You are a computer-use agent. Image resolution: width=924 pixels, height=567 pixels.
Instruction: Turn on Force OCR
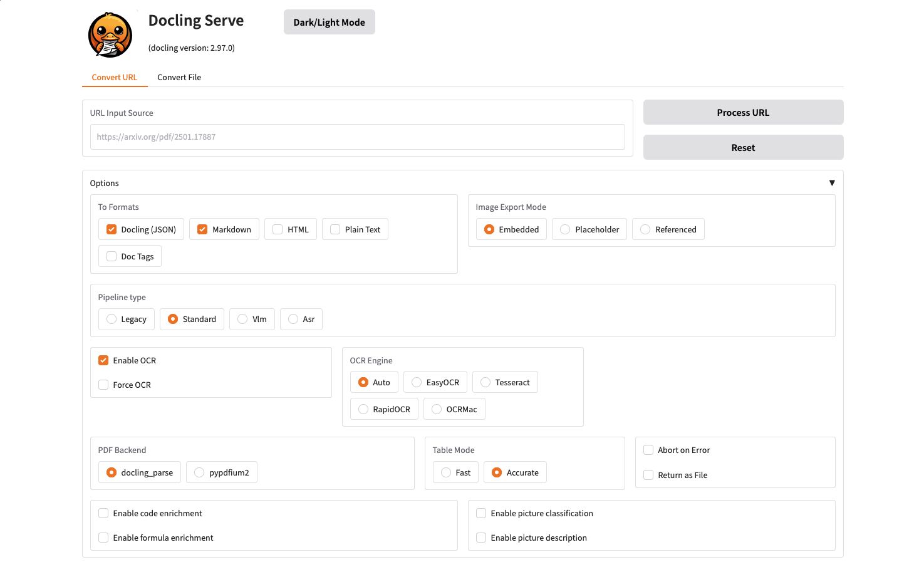[103, 385]
